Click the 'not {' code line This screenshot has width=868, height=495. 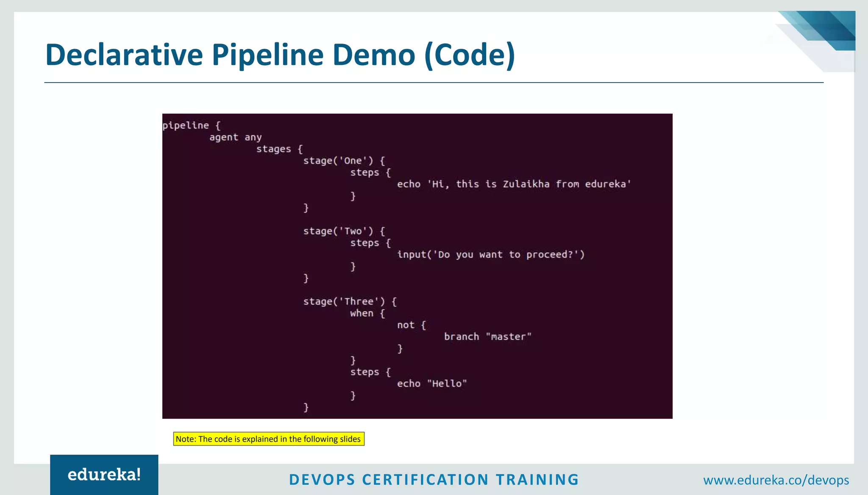[412, 325]
